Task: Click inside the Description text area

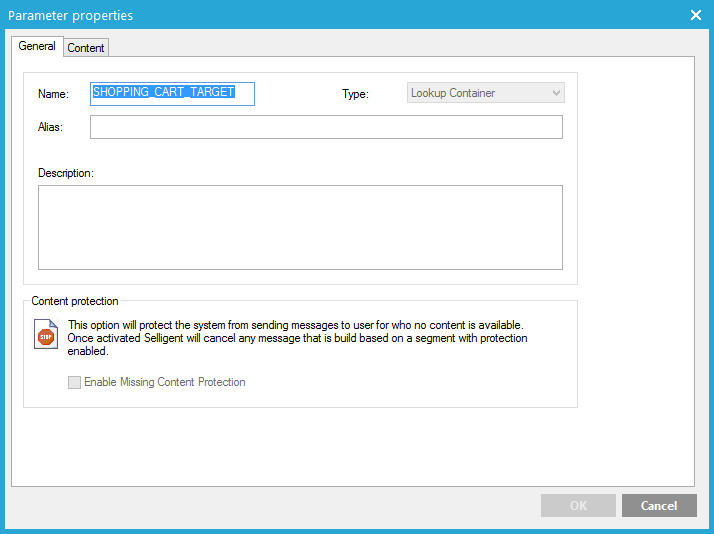Action: tap(300, 227)
